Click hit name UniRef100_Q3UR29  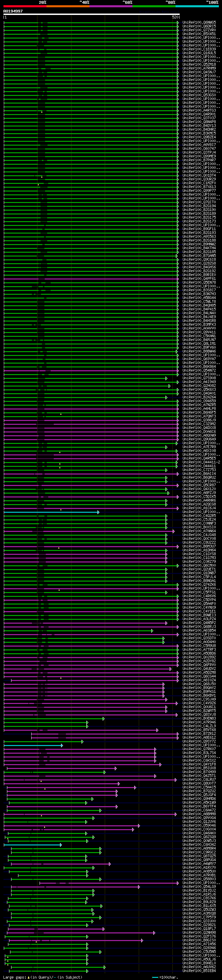[x=199, y=179]
